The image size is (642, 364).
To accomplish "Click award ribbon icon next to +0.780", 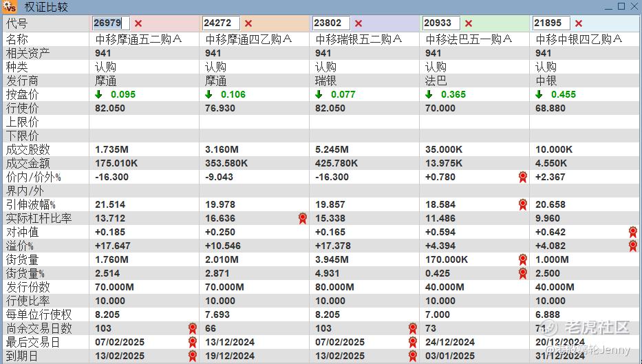I will pyautogui.click(x=523, y=177).
